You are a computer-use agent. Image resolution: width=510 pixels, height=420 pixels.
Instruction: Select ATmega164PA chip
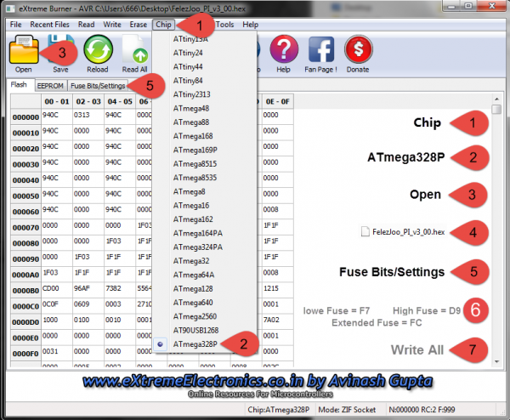tap(205, 233)
